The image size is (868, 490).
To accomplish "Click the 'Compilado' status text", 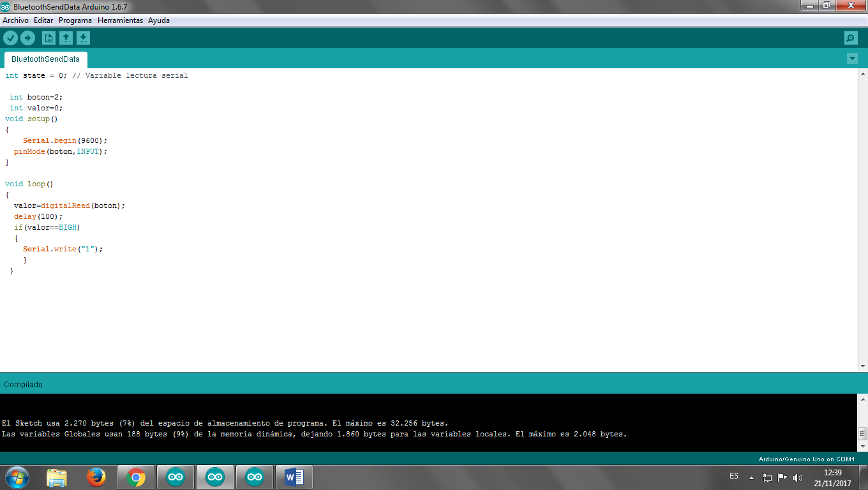I will click(24, 385).
